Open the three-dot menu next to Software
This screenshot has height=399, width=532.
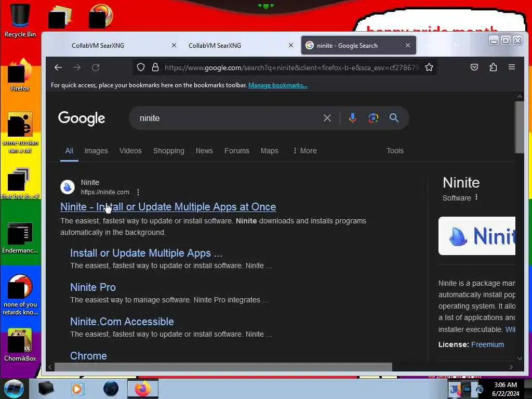(x=476, y=197)
